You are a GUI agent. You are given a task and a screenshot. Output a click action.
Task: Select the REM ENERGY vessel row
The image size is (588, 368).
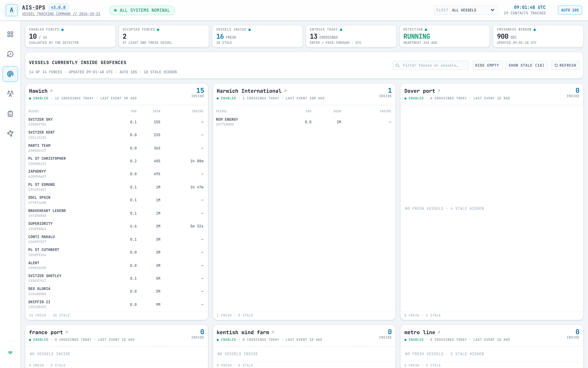click(x=304, y=122)
